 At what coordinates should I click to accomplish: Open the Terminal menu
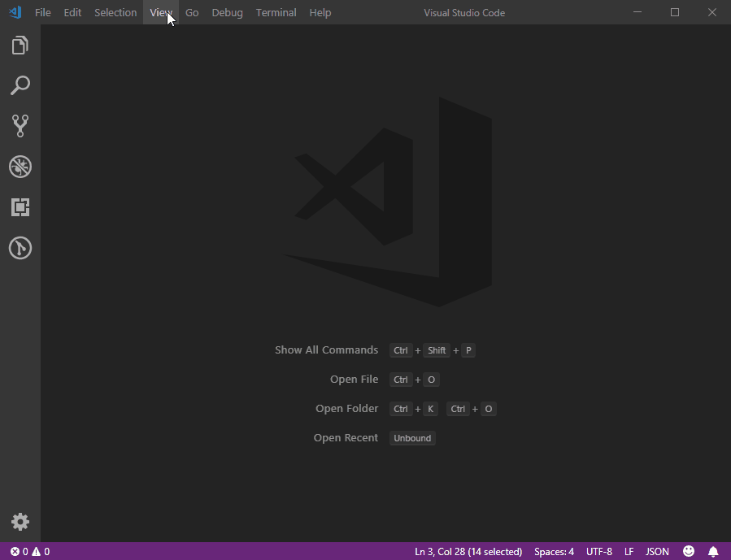(276, 12)
